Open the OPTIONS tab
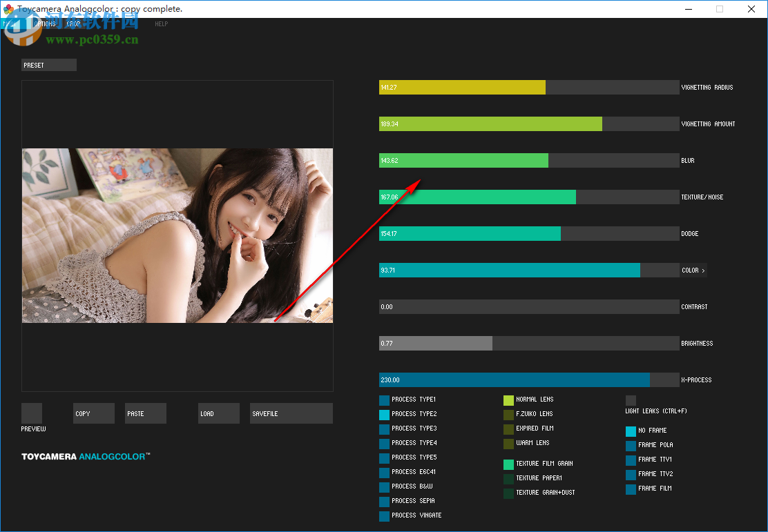 [45, 24]
